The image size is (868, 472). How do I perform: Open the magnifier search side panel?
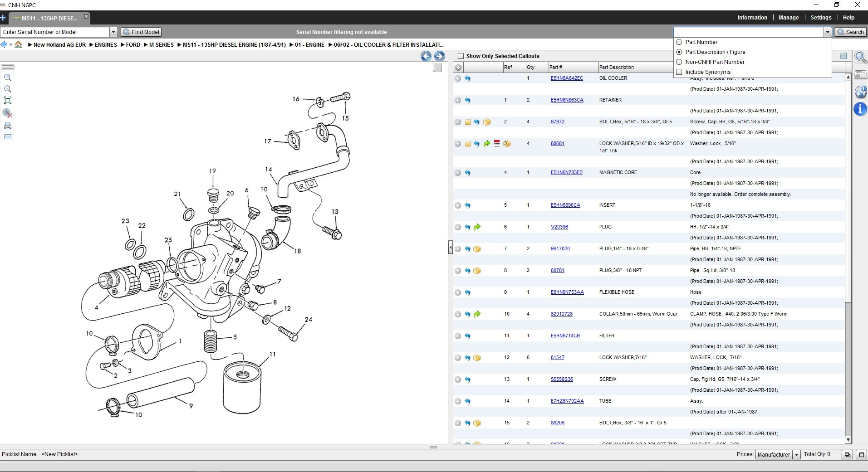point(860,57)
